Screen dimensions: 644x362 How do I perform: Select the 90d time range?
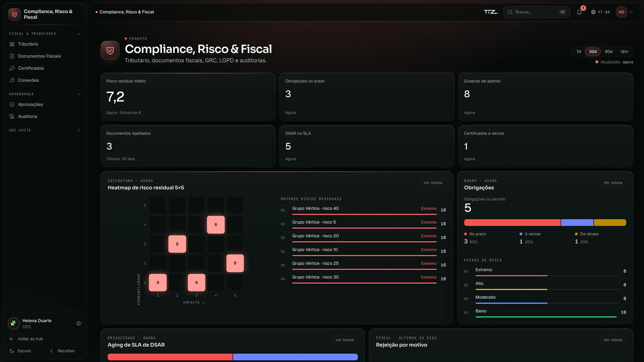coord(608,52)
